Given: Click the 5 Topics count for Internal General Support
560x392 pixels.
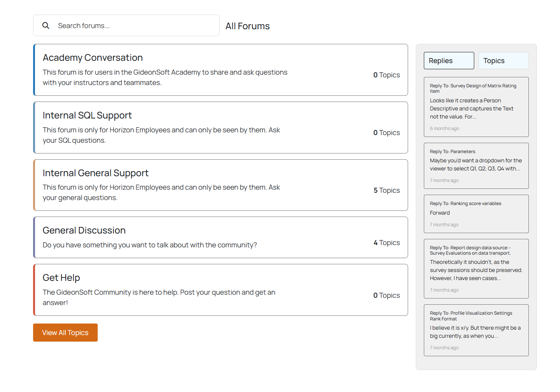Looking at the screenshot, I should pos(387,190).
